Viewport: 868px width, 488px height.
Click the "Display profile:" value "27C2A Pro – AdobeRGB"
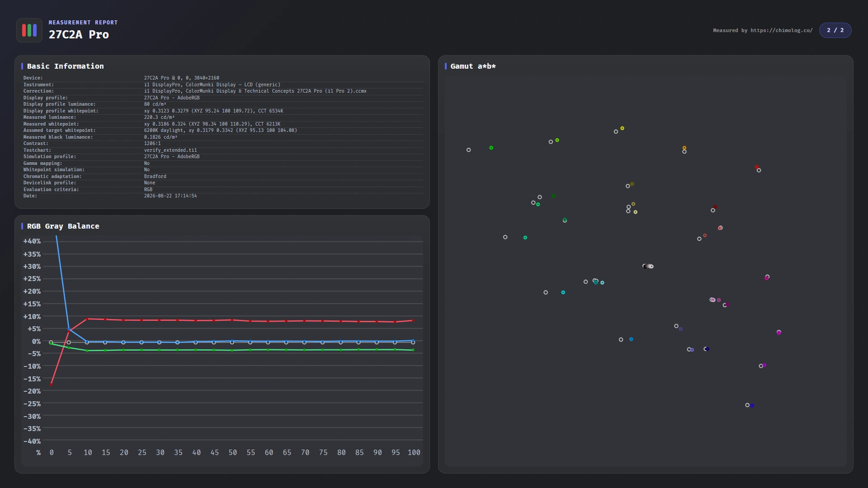[172, 98]
